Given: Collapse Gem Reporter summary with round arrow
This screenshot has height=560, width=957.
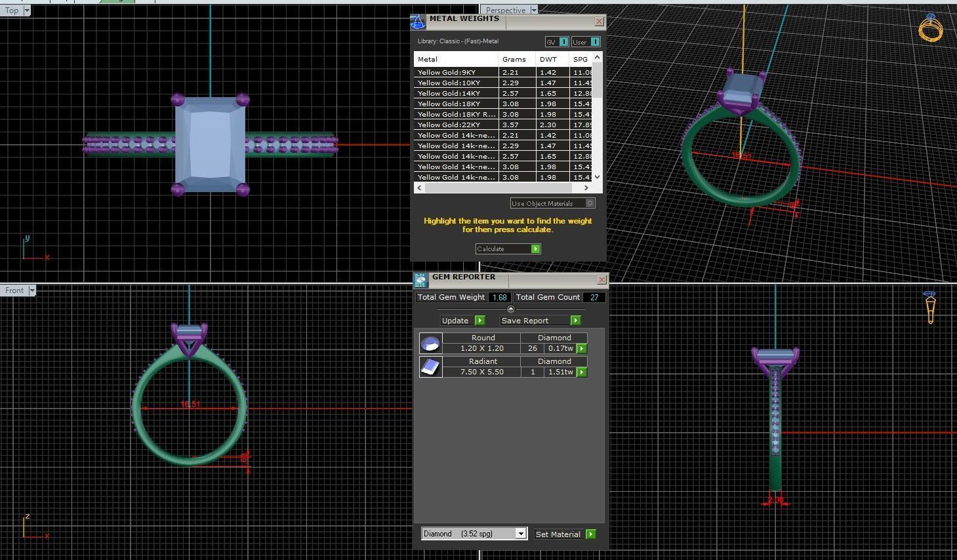Looking at the screenshot, I should pyautogui.click(x=511, y=309).
